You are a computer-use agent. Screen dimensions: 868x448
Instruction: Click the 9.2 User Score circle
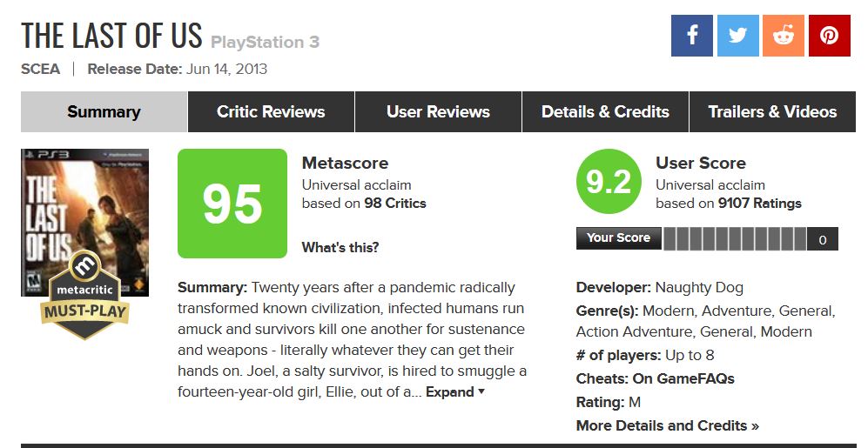[x=609, y=183]
